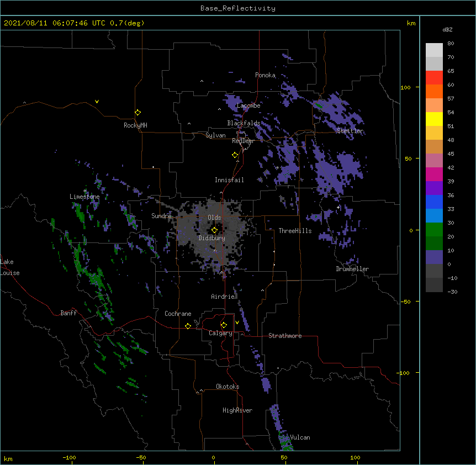Click the -100 tick label on bottom axis
This screenshot has width=476, height=465.
pos(70,457)
